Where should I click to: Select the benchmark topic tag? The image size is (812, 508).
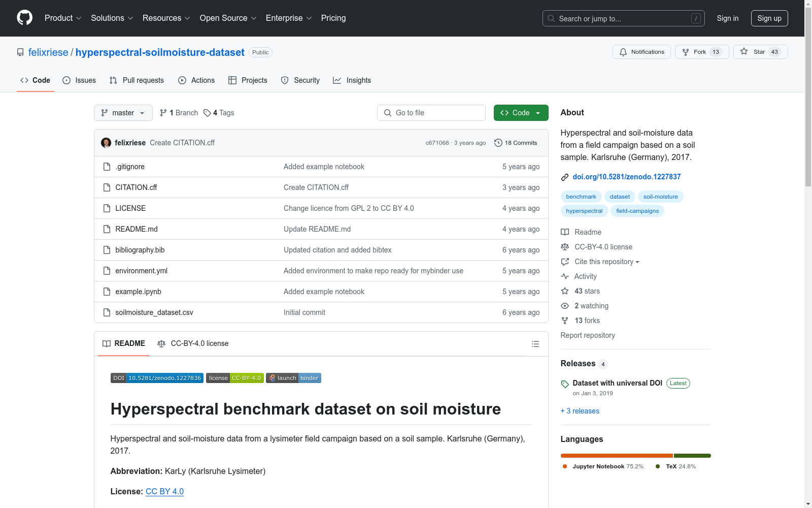581,197
